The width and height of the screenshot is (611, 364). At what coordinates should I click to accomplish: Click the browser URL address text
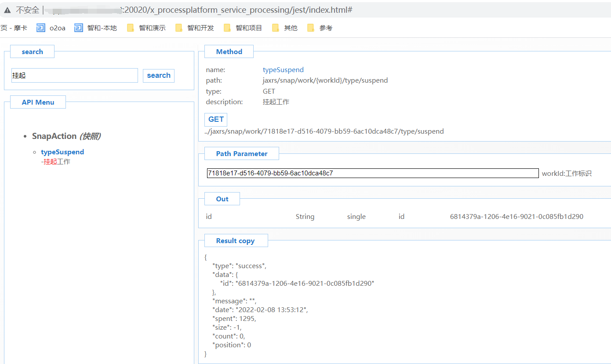click(x=237, y=10)
